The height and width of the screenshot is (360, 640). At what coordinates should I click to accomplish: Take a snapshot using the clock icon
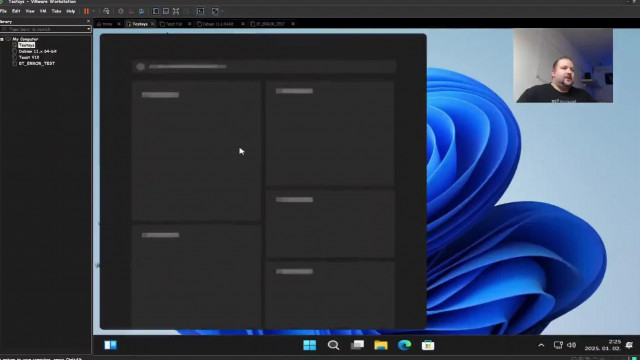(x=121, y=11)
